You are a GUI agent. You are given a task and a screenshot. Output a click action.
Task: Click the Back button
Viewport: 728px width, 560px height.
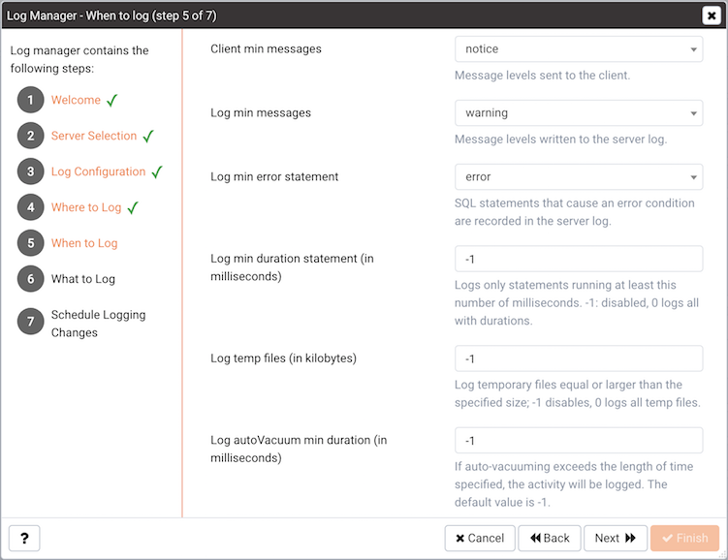coord(550,538)
